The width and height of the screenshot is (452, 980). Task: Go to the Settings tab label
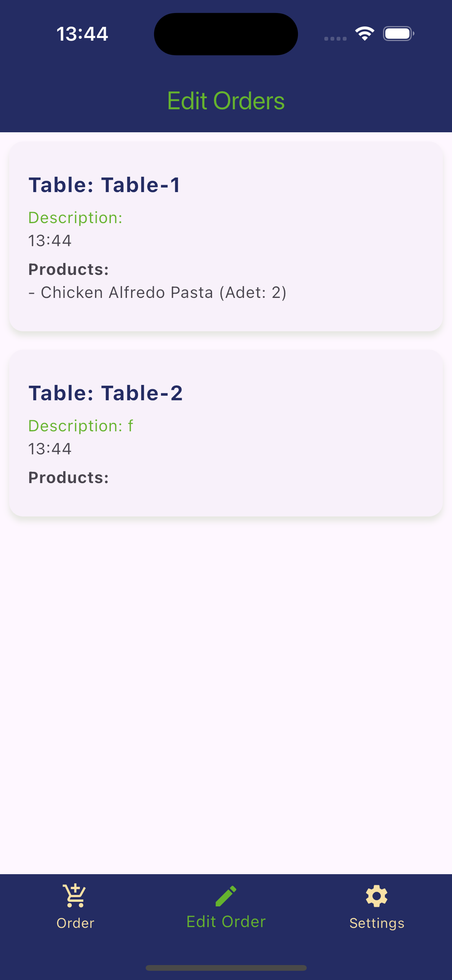coord(376,923)
